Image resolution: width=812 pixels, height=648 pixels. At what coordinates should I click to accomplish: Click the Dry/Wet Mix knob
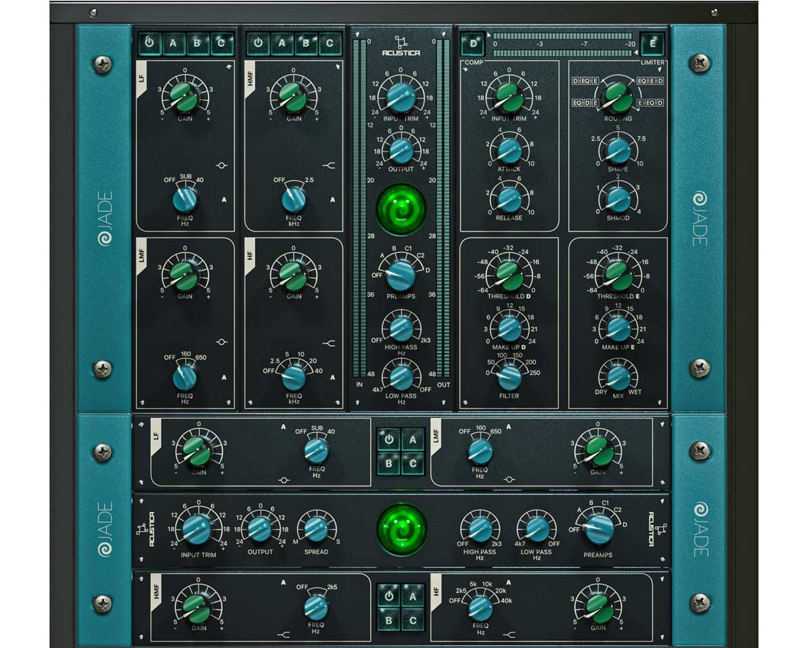pyautogui.click(x=618, y=377)
